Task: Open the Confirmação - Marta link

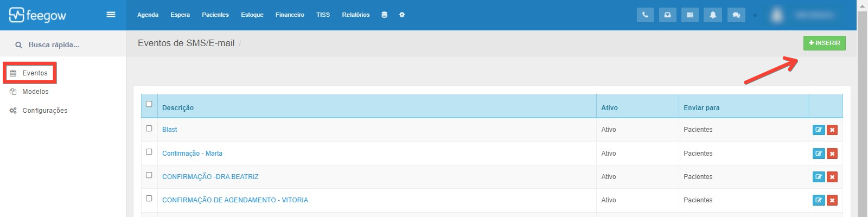Action: coord(192,154)
